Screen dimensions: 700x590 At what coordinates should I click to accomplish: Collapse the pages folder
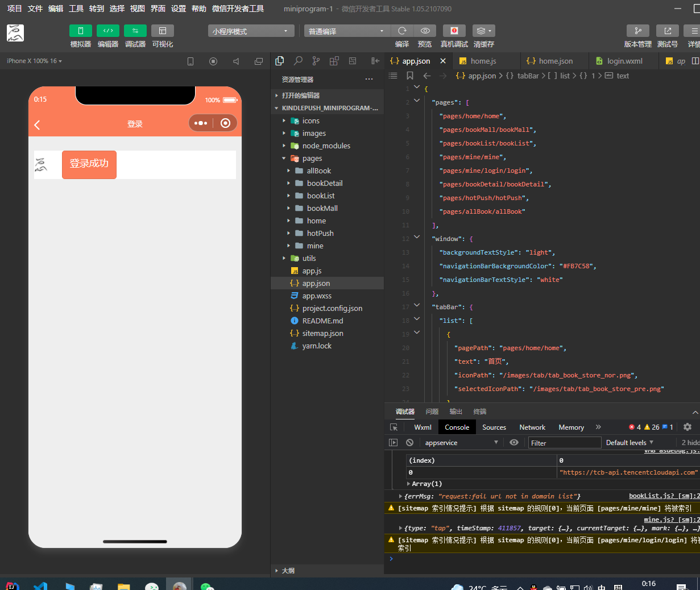point(328,158)
